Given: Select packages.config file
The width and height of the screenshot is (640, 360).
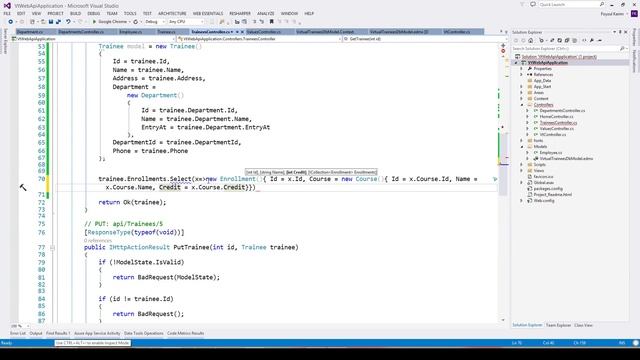Looking at the screenshot, I should [548, 189].
